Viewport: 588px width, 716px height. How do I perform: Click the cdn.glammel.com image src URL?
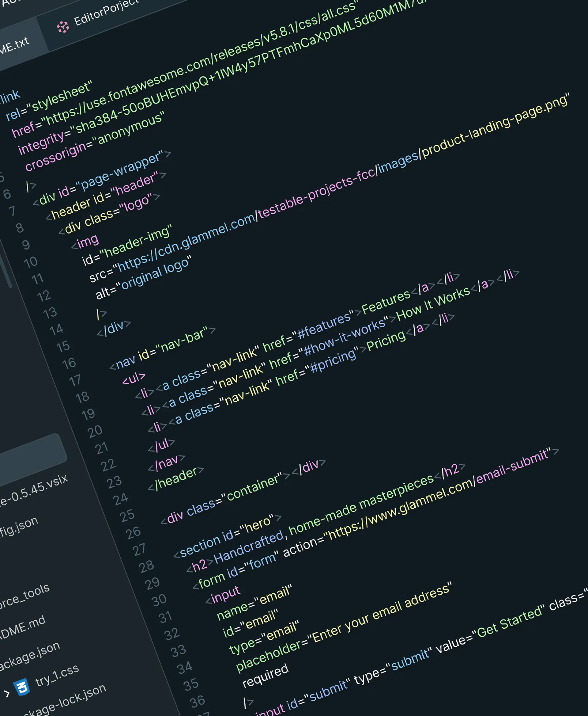tap(342, 183)
